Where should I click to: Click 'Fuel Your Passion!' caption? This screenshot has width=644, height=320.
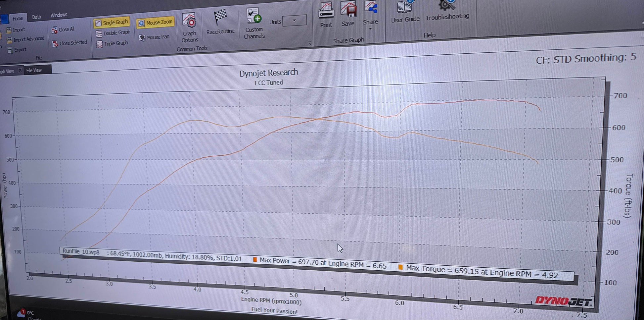[x=274, y=311]
